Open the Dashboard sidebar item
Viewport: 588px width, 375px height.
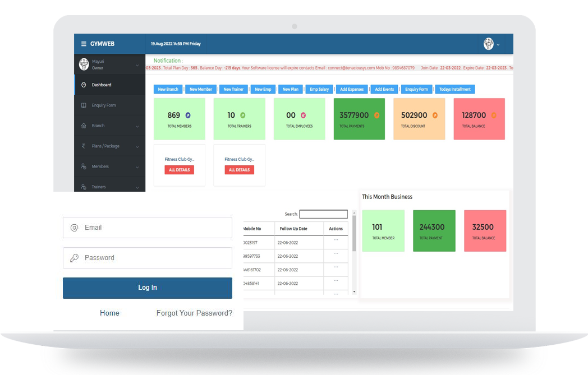[x=102, y=85]
